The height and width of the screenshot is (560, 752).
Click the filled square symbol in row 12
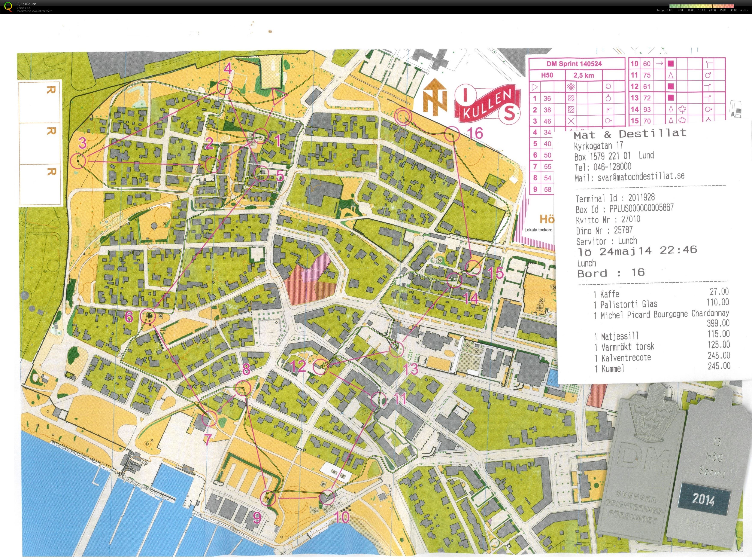tap(671, 86)
